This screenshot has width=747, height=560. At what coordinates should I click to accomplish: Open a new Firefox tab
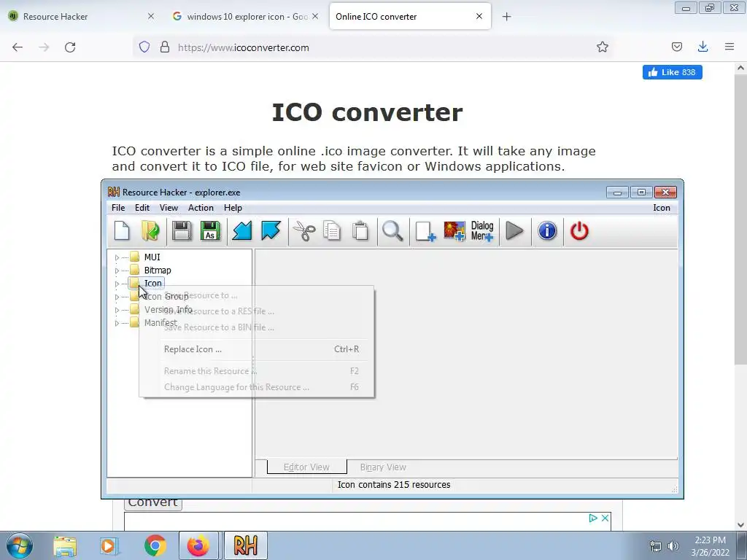[506, 17]
